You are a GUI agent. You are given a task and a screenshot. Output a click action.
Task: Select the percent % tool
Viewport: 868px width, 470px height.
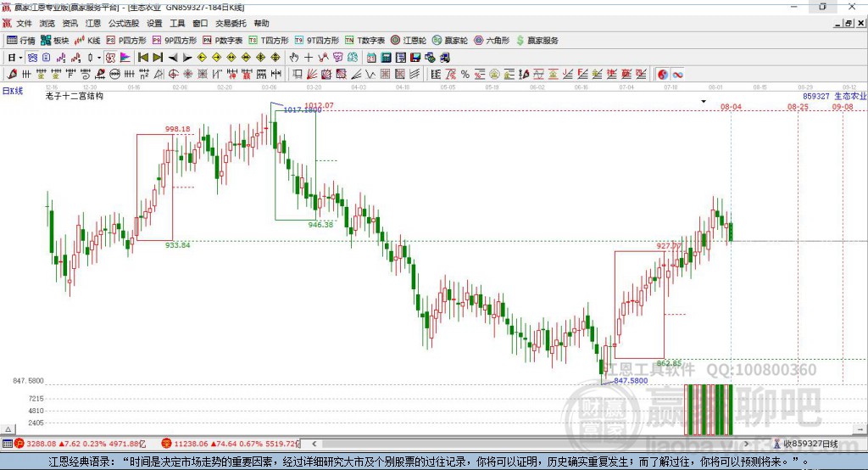pos(465,75)
